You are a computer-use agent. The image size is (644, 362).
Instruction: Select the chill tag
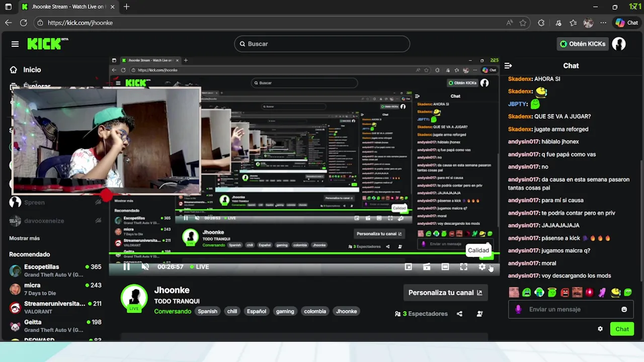point(232,311)
